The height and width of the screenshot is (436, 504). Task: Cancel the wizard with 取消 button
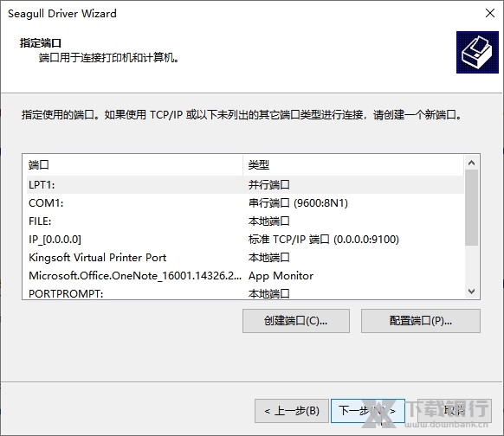point(455,411)
